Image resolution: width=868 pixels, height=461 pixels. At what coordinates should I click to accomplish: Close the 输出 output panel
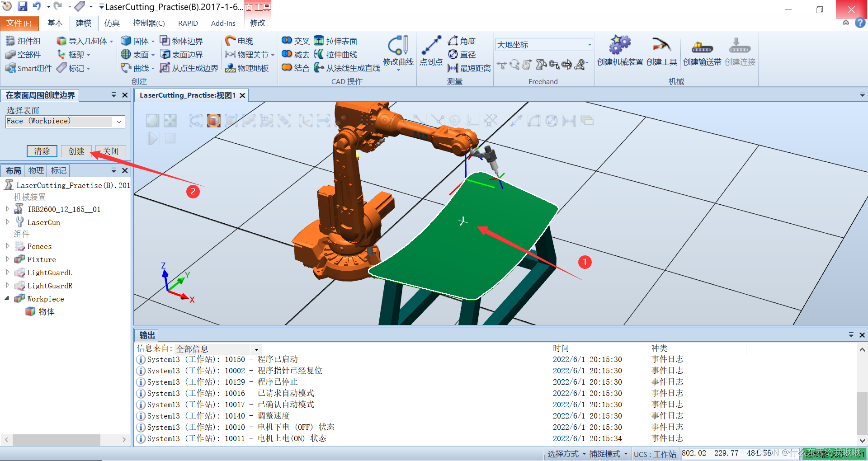tap(862, 335)
